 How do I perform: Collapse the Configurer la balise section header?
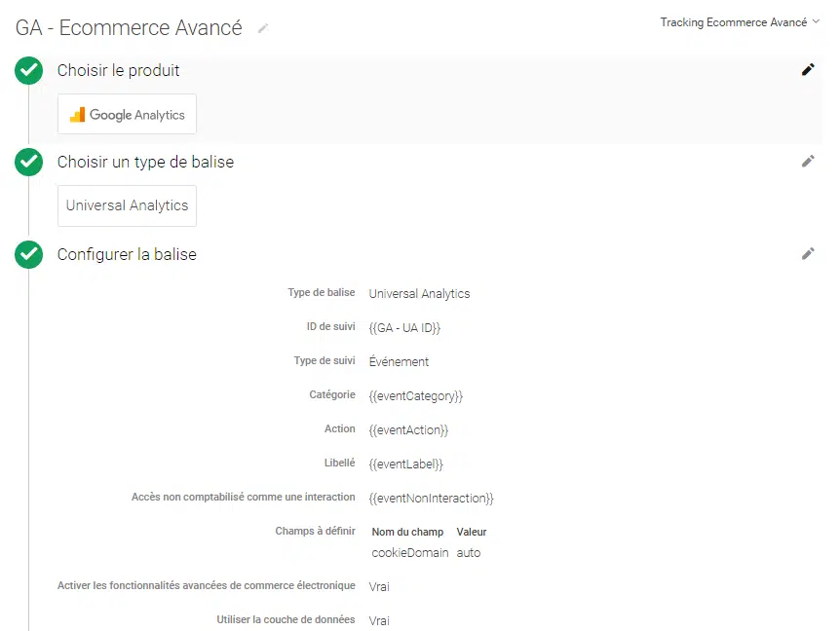point(127,254)
